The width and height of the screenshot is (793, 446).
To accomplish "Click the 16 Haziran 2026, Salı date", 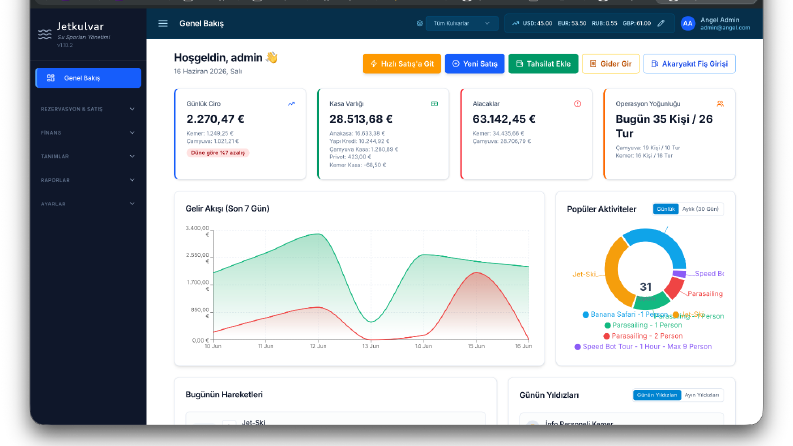I will [208, 71].
